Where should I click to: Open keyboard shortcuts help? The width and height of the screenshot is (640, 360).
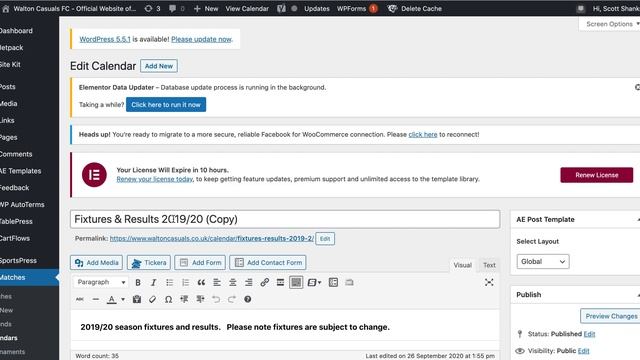tap(247, 299)
